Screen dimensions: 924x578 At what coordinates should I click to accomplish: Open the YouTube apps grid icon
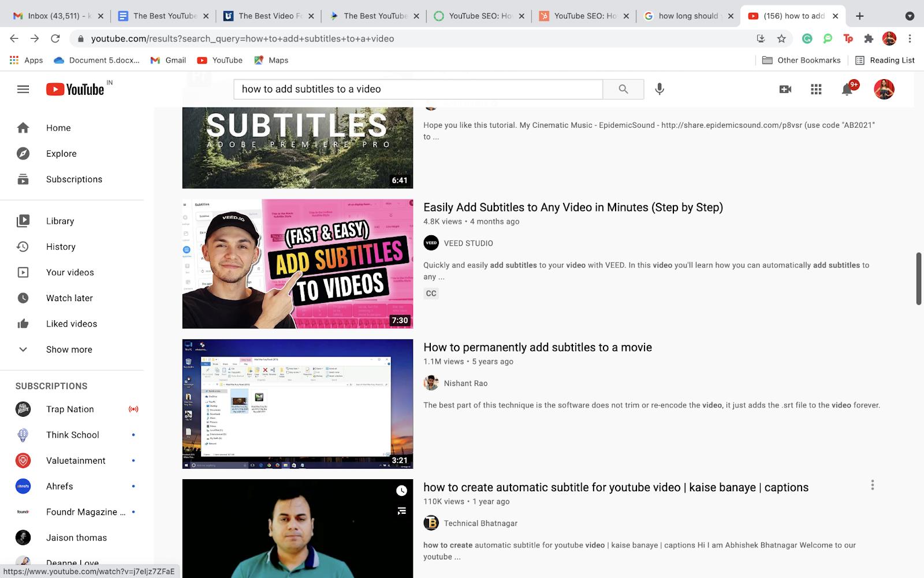click(x=816, y=89)
